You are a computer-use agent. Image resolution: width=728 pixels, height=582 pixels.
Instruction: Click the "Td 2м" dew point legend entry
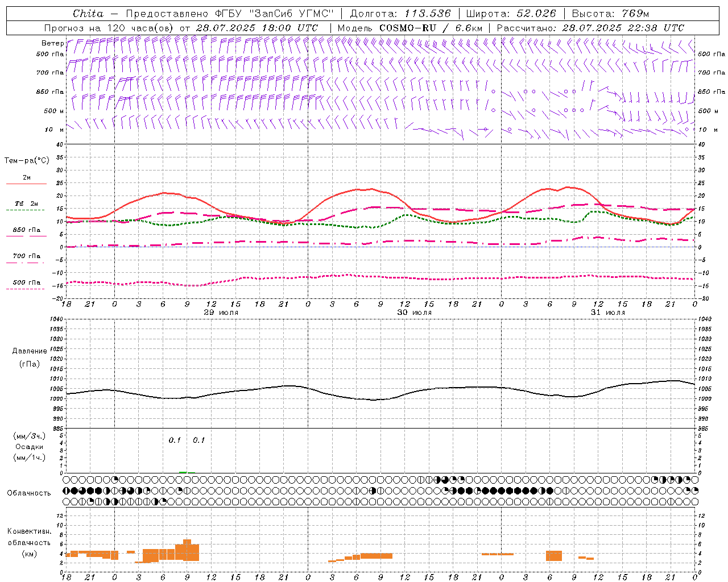tap(27, 203)
